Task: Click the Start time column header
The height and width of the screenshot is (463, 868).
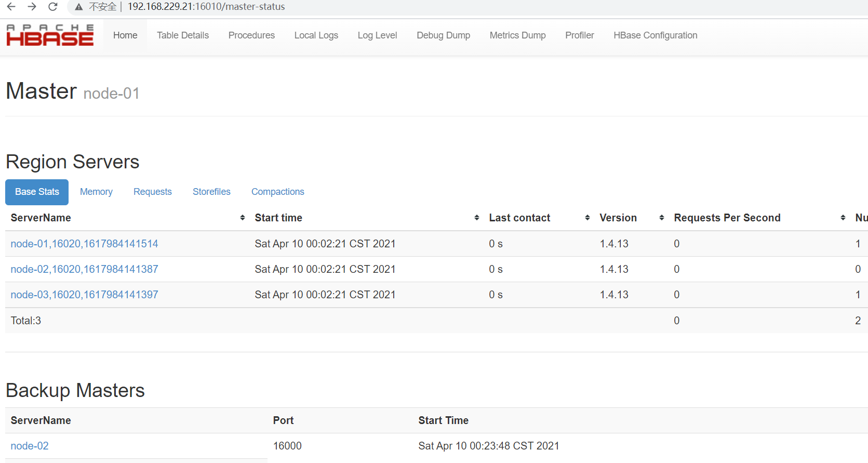Action: coord(278,218)
